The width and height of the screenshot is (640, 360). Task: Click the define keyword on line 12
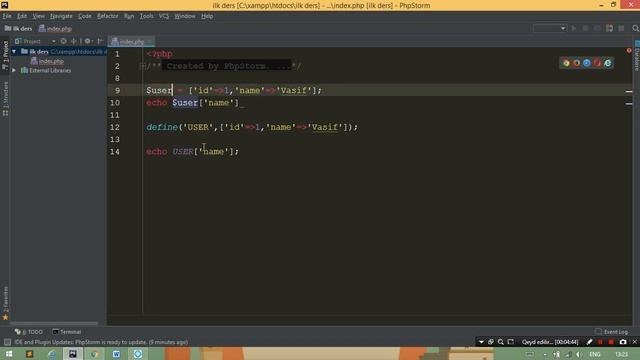[162, 127]
